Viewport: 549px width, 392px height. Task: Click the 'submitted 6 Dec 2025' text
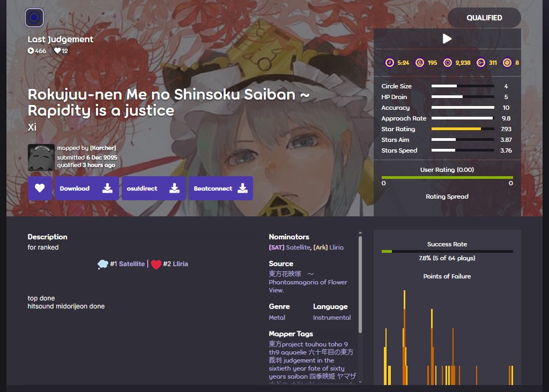point(87,157)
